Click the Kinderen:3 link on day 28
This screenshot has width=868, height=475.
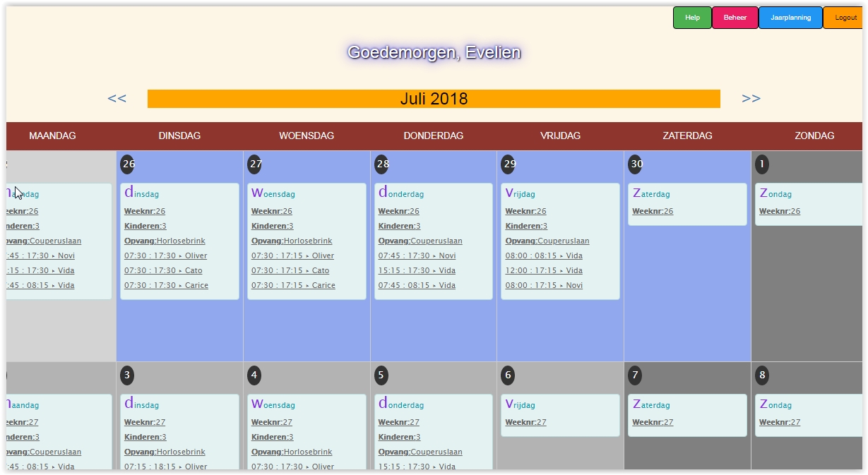click(x=399, y=226)
